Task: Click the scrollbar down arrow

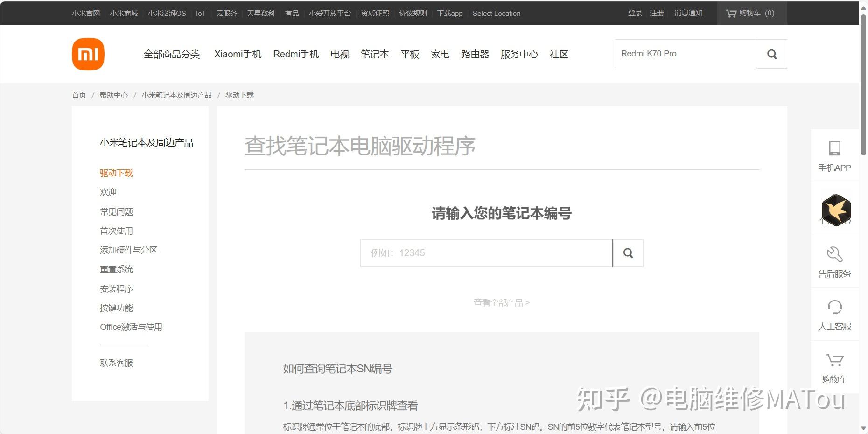Action: click(x=863, y=428)
